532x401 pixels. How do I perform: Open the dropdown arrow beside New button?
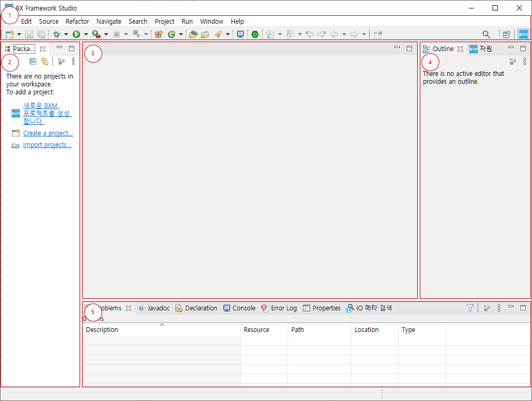click(x=19, y=34)
